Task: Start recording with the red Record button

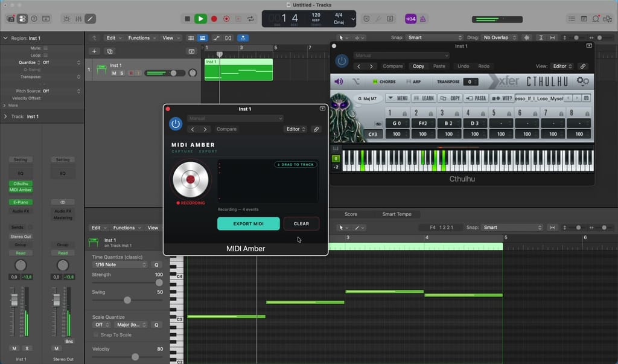Action: coord(214,19)
